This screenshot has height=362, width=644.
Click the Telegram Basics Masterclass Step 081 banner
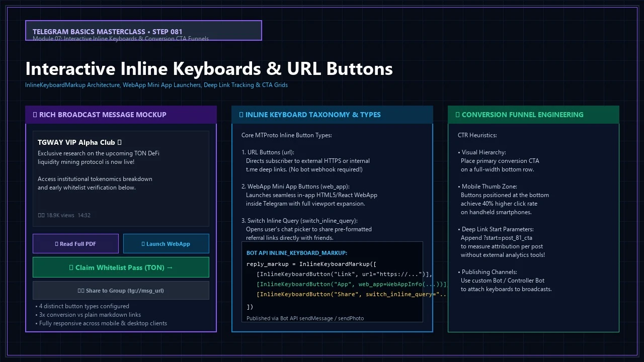coord(143,31)
